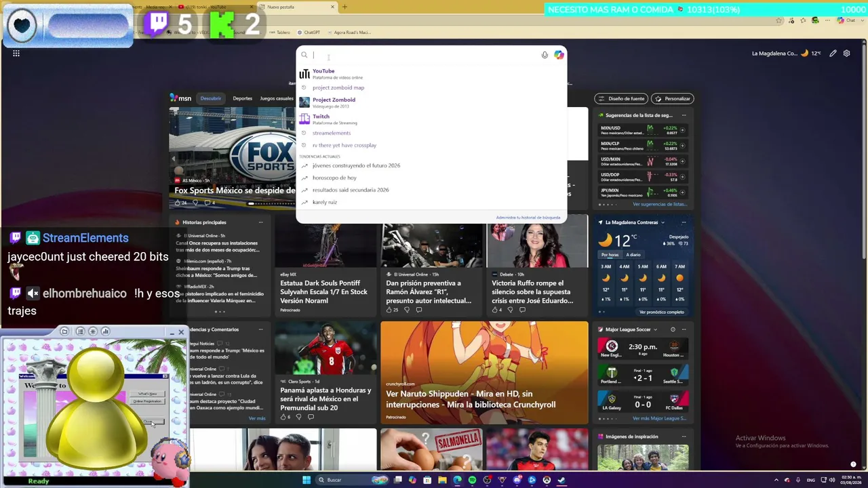Image resolution: width=868 pixels, height=488 pixels.
Task: Click the microphone voice search icon
Action: tap(545, 55)
